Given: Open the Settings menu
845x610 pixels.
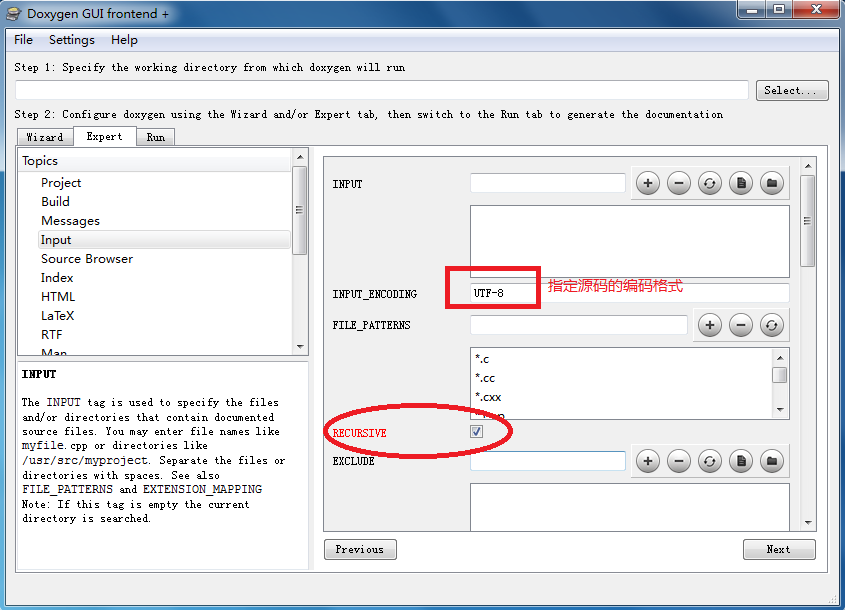Looking at the screenshot, I should (x=72, y=40).
